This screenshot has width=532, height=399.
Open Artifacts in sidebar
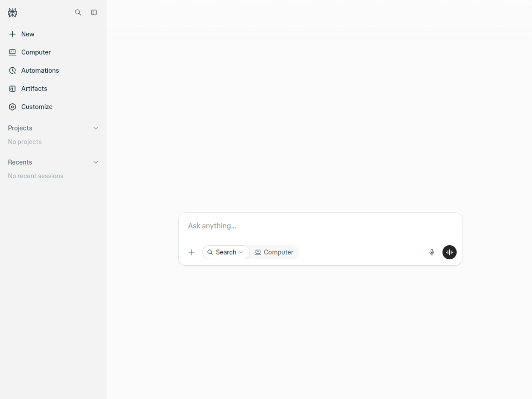pos(53,89)
